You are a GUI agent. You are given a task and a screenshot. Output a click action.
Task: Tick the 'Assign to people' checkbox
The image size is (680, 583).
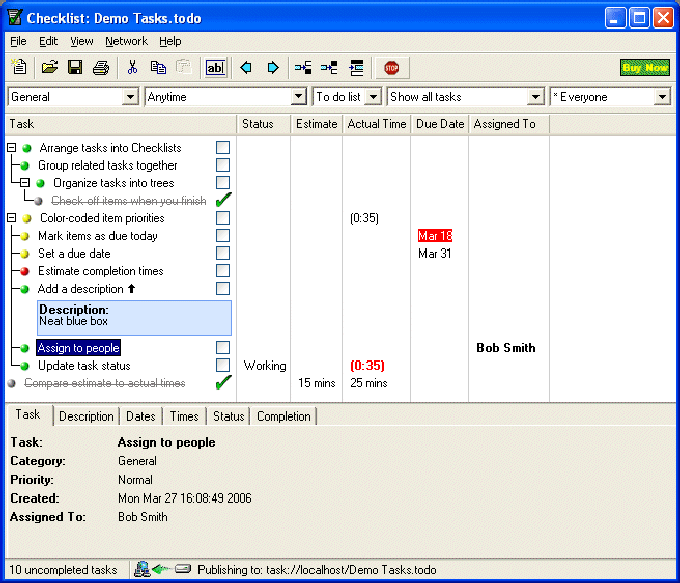223,347
